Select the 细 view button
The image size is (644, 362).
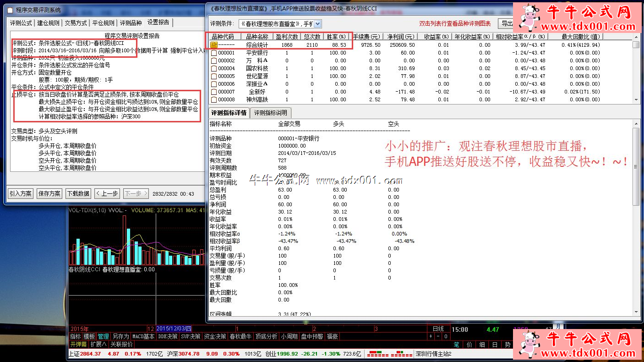(482, 344)
